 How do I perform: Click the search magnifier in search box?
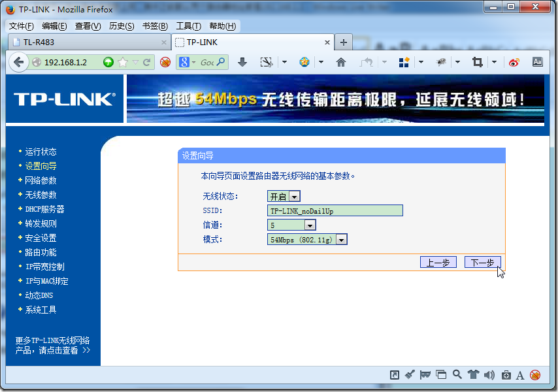pos(221,62)
